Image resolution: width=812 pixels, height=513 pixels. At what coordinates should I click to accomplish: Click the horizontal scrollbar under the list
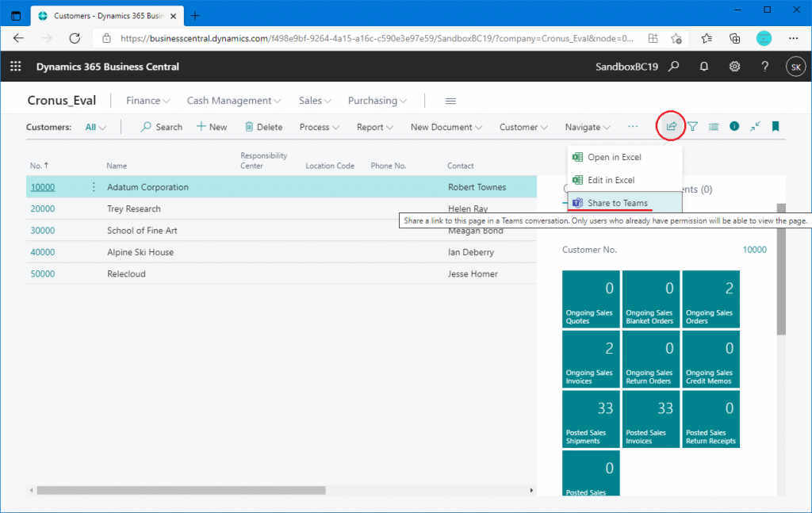point(181,490)
